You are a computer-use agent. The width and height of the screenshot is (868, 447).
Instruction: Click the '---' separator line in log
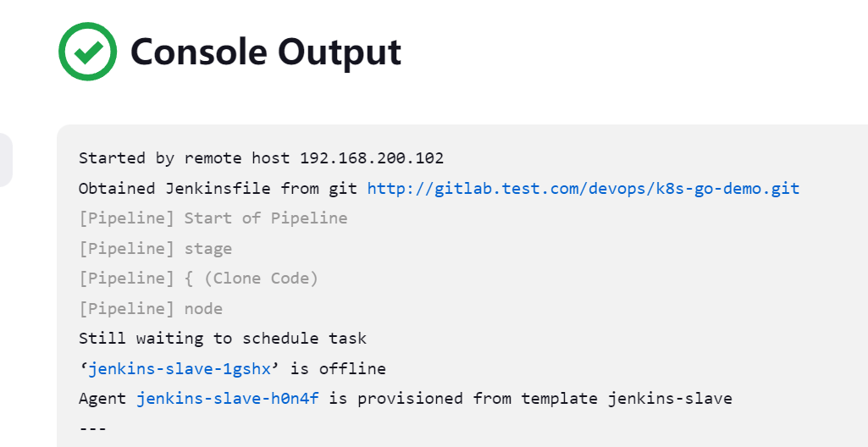click(x=92, y=428)
